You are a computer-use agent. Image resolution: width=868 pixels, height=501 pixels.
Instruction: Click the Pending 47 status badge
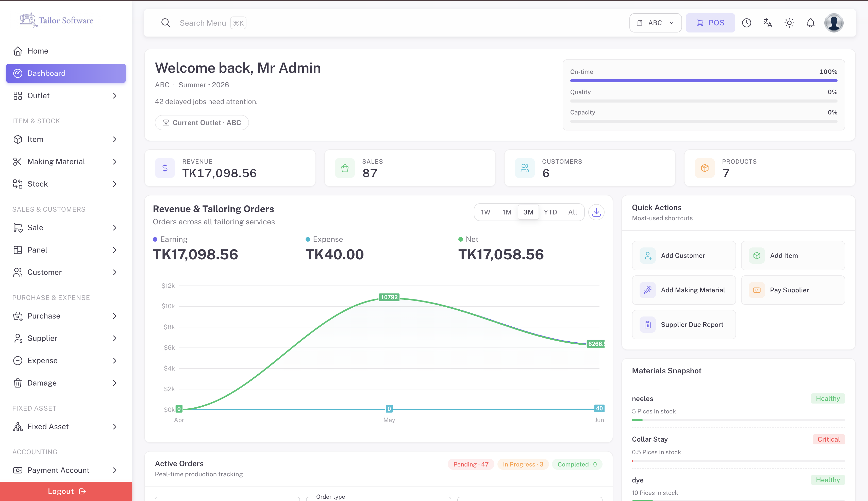(471, 464)
